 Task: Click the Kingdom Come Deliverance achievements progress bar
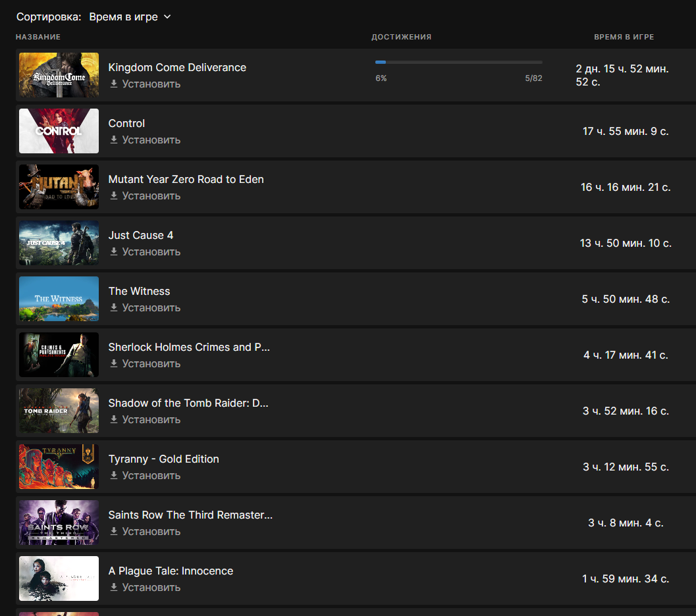click(x=458, y=62)
